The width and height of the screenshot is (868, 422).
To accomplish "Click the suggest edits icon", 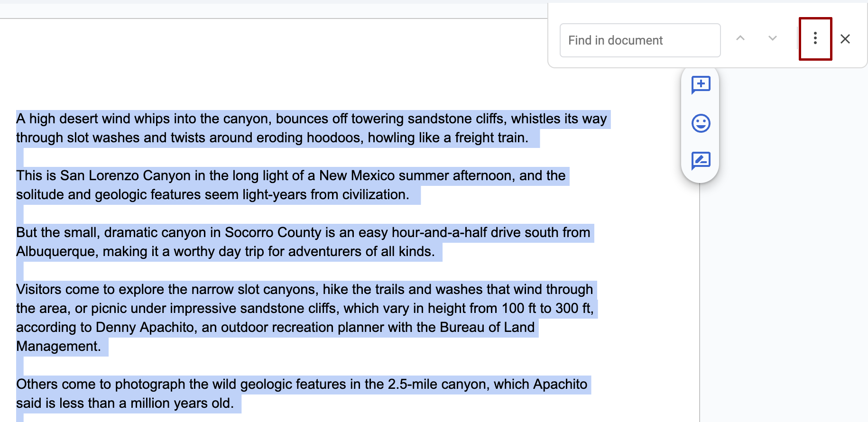I will coord(701,161).
